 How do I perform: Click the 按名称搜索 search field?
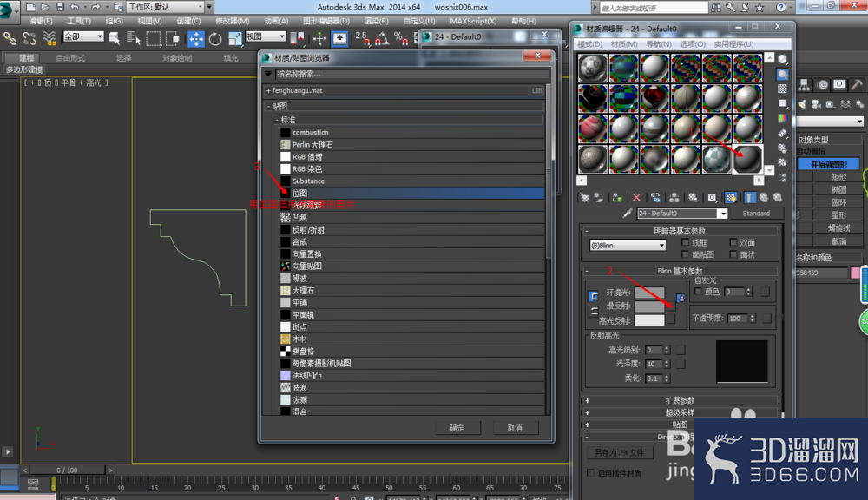coord(411,74)
